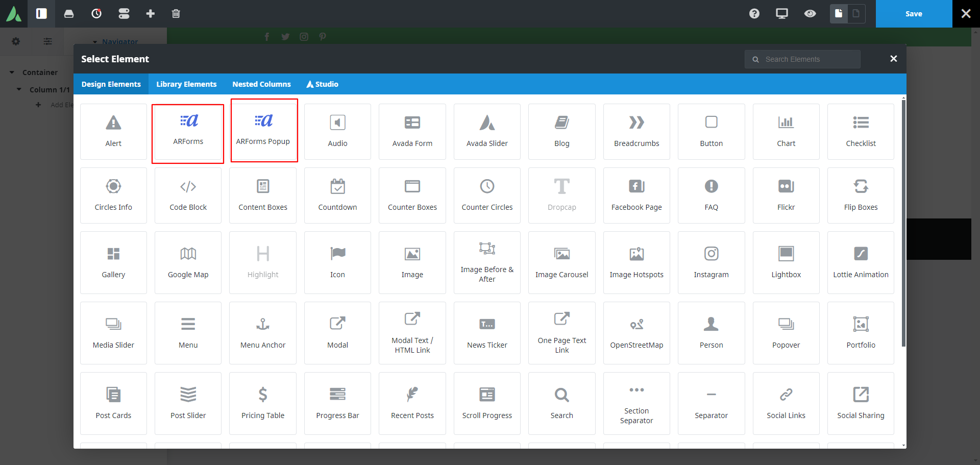The image size is (980, 465).
Task: Toggle the sidebar panel in top toolbar
Action: 41,14
